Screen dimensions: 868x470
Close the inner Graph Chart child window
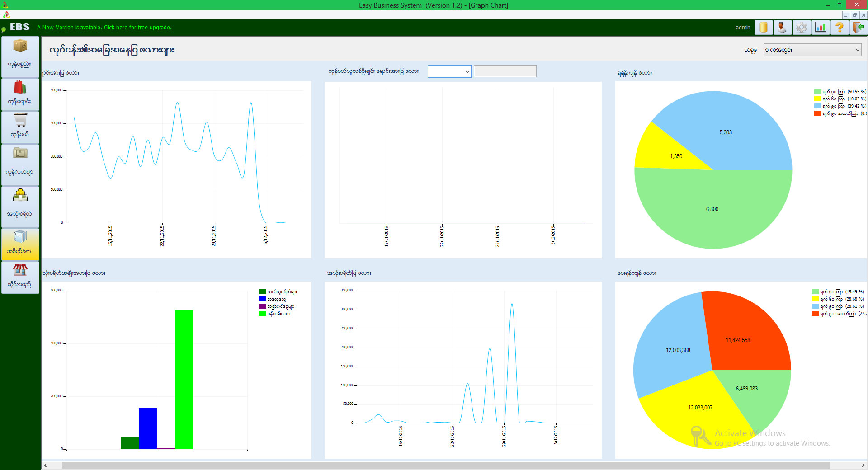click(863, 15)
